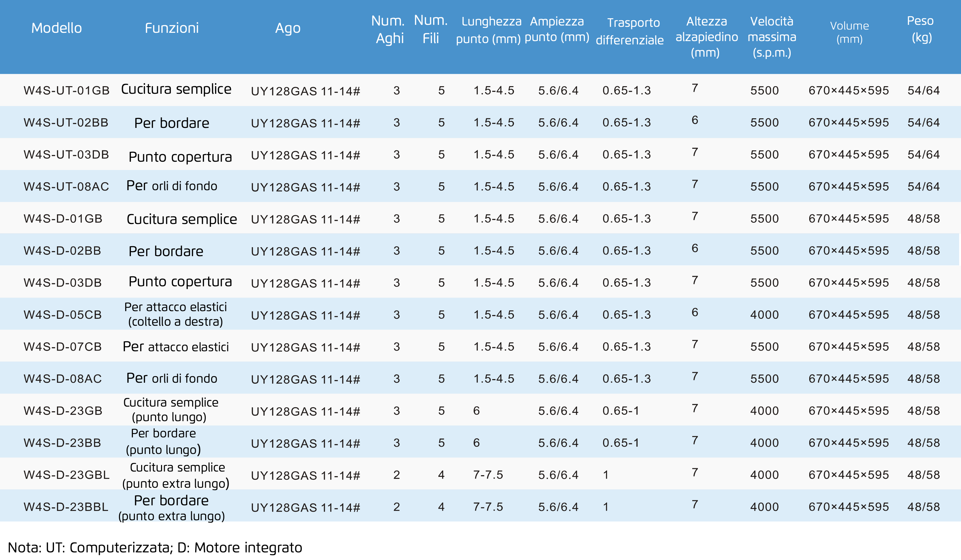Select model W4S-D-03DB

click(63, 282)
